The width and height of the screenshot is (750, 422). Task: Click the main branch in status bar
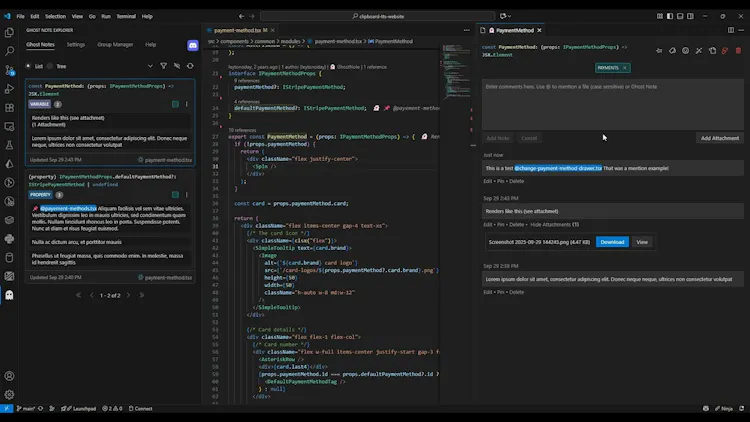point(26,409)
